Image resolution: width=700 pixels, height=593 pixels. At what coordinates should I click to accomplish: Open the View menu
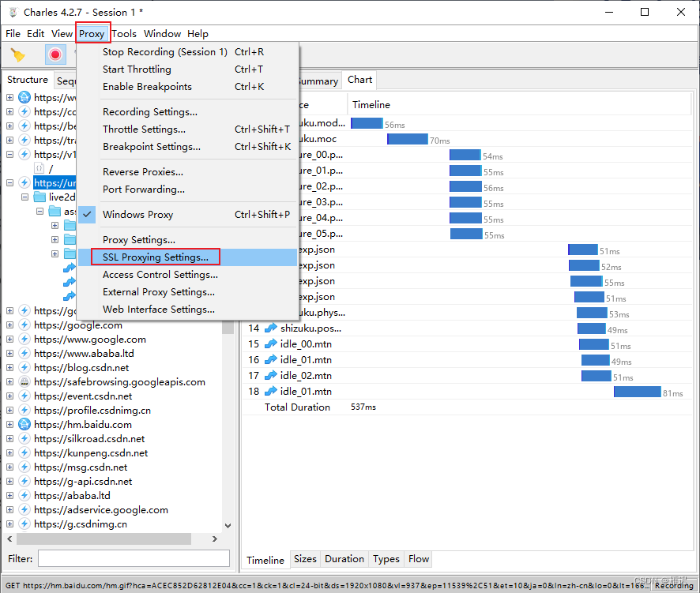(x=62, y=34)
